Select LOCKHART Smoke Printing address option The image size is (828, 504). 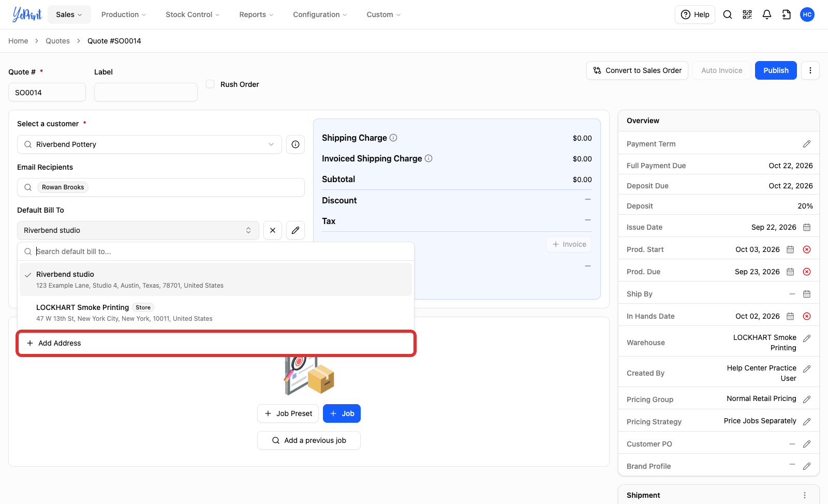[x=216, y=313]
